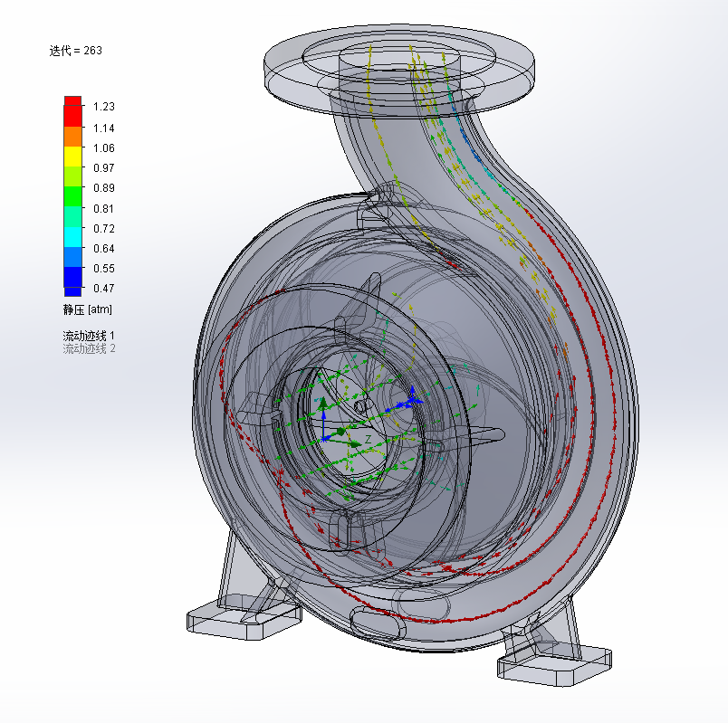Select the legend value 0.89
Screen dimensions: 728x723
pos(103,188)
